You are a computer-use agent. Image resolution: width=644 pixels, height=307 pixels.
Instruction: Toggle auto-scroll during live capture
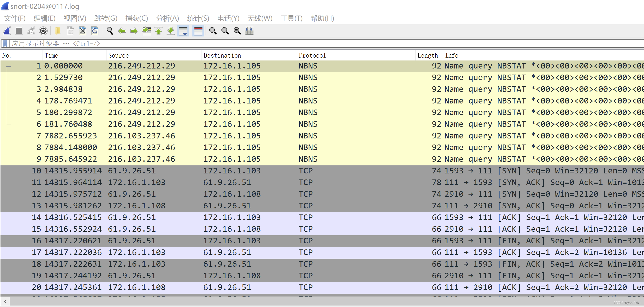click(x=183, y=31)
